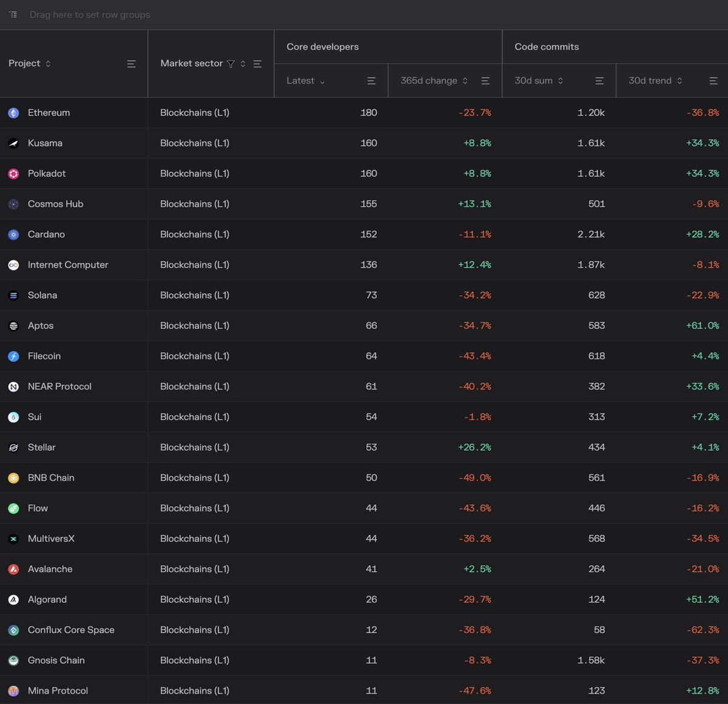
Task: Open the Kusama project name
Action: [x=45, y=143]
